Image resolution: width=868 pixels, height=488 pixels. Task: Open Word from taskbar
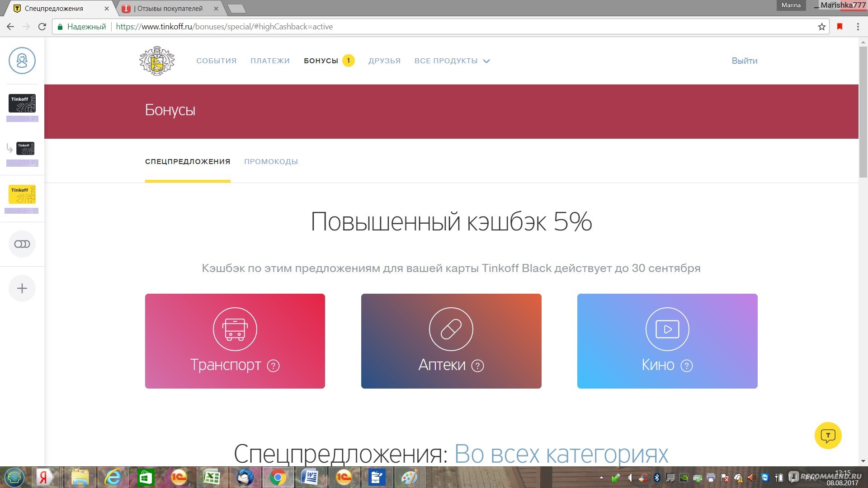(x=310, y=477)
